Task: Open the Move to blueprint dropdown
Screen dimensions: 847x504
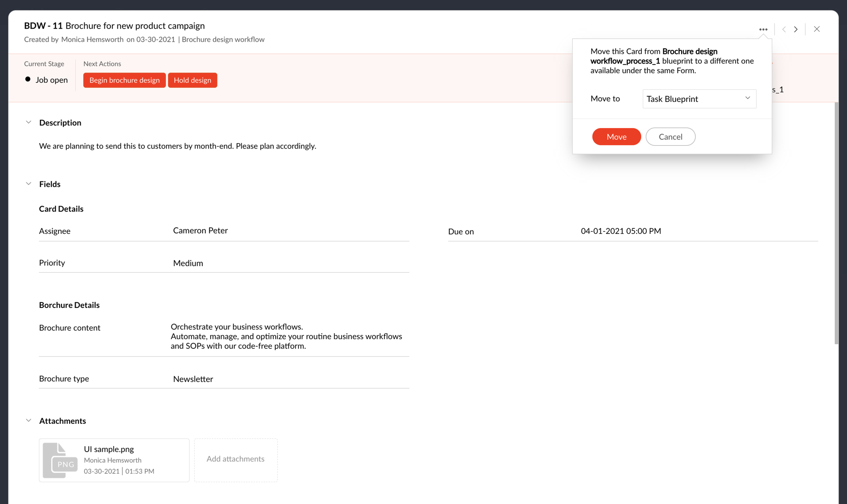Action: [699, 99]
